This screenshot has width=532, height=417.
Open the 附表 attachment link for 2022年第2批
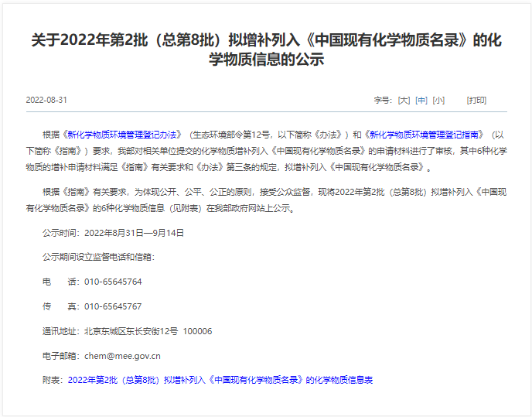[220, 381]
